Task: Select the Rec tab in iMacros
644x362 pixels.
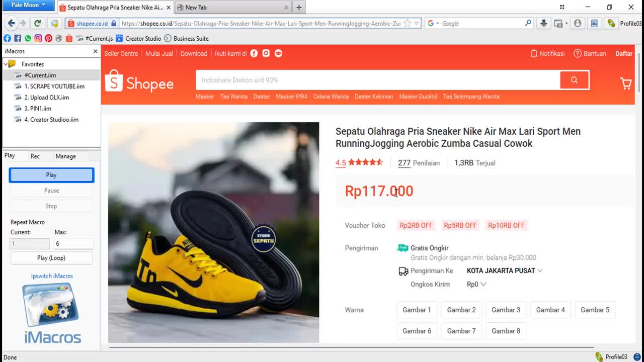Action: coord(35,156)
